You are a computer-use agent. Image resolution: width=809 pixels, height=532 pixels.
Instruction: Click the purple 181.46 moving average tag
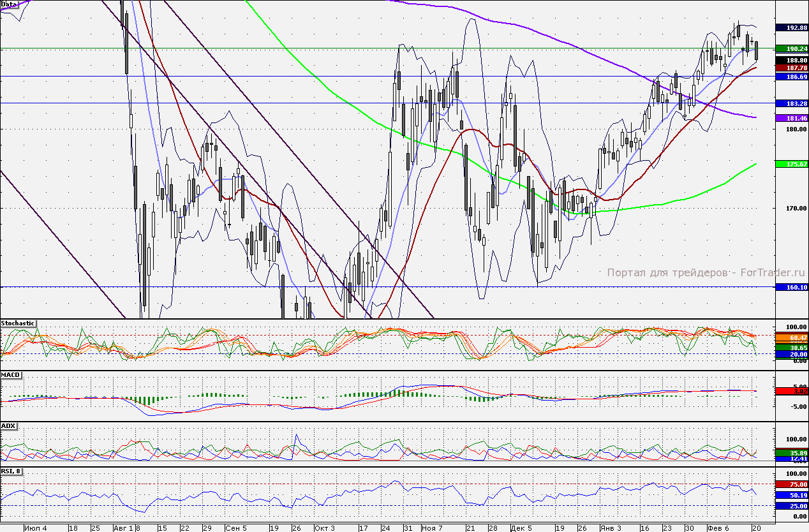point(791,118)
